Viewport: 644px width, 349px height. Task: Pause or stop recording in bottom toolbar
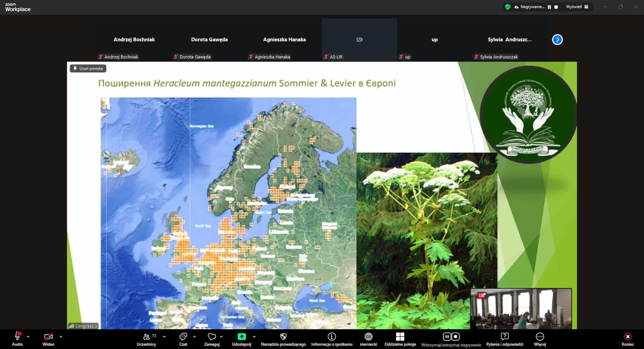pos(451,337)
